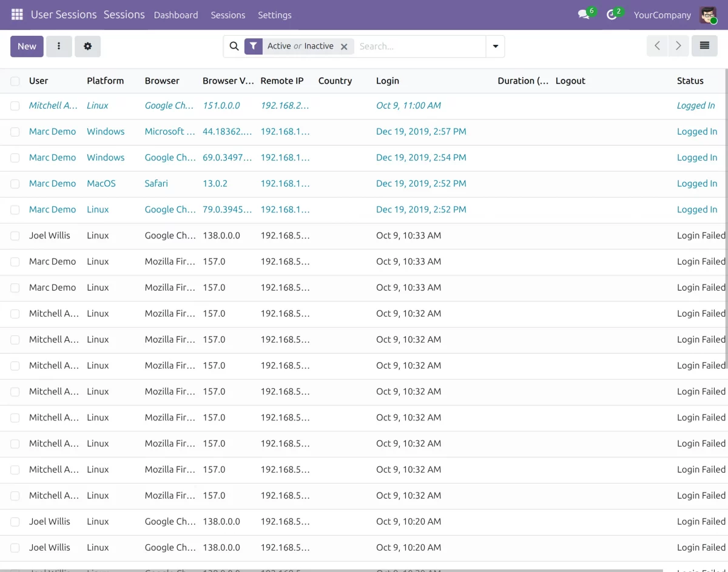Image resolution: width=728 pixels, height=572 pixels.
Task: Open the gear actions menu
Action: (87, 46)
